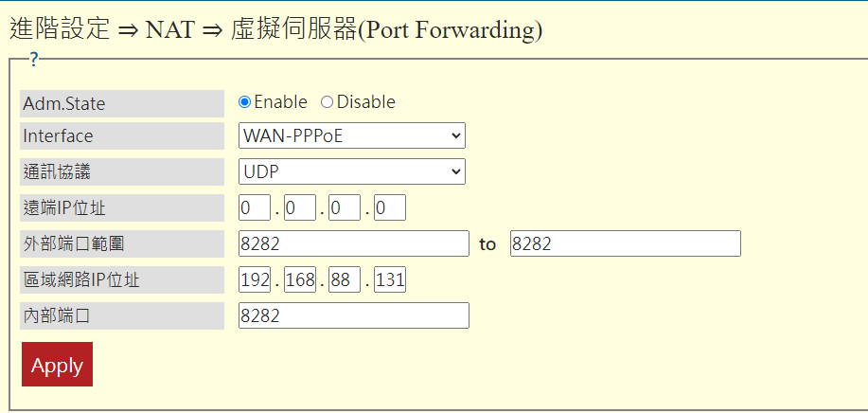Click the "?" help link in the form legend
The height and width of the screenshot is (413, 868).
coord(33,60)
